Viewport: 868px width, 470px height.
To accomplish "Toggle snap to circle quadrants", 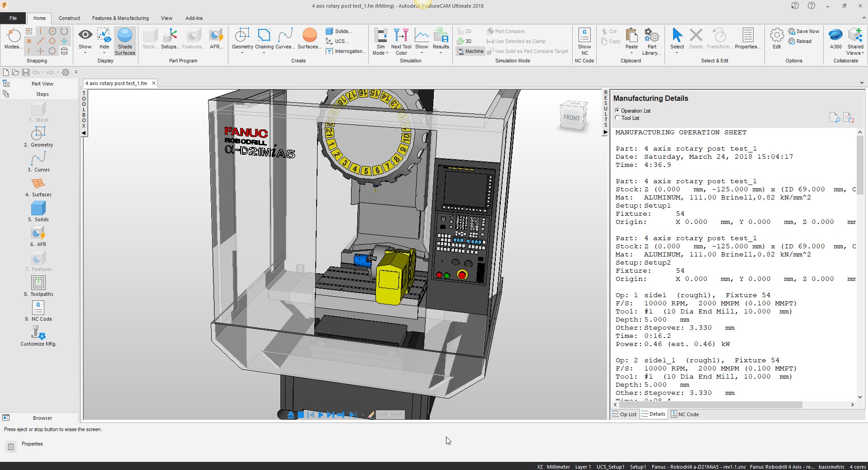I will pos(52,41).
